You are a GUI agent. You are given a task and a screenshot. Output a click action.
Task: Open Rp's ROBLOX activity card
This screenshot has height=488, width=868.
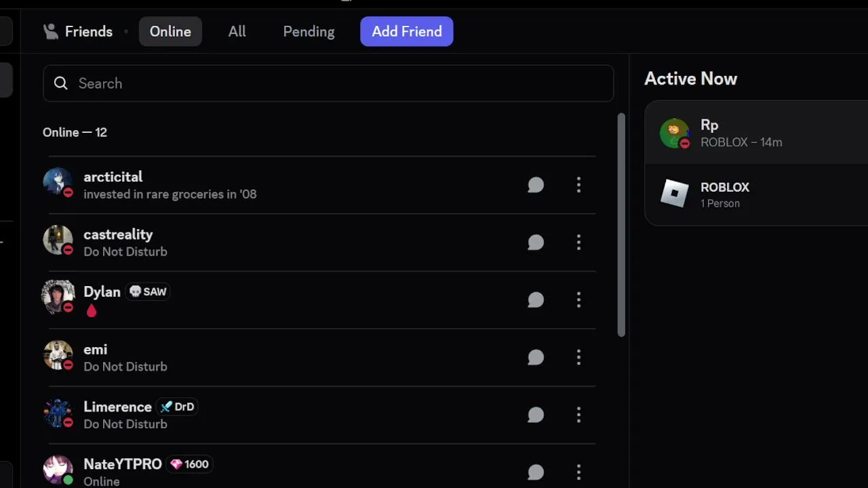757,133
